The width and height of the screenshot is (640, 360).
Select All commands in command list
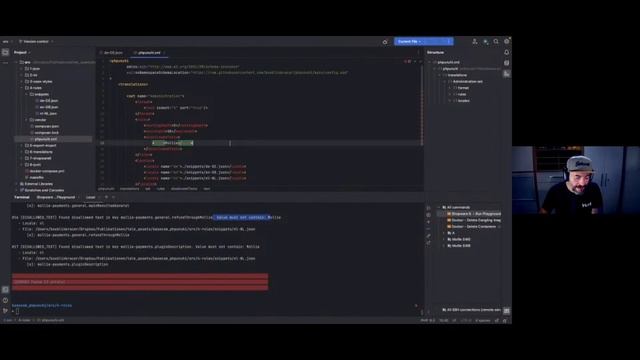coord(456,207)
